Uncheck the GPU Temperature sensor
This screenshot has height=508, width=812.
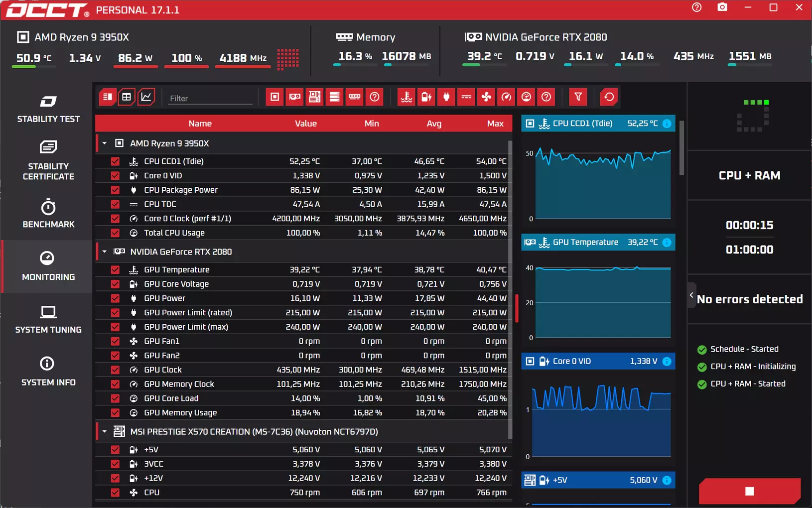[115, 270]
